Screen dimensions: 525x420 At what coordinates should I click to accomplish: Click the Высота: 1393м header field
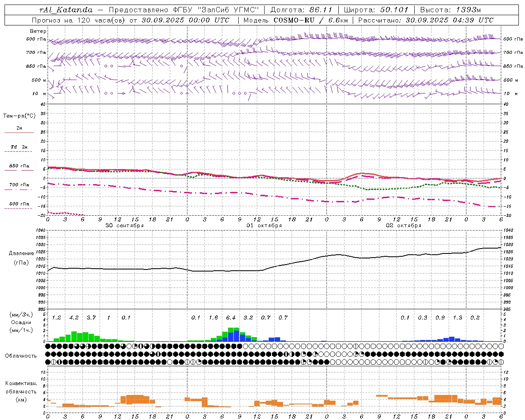pos(450,10)
